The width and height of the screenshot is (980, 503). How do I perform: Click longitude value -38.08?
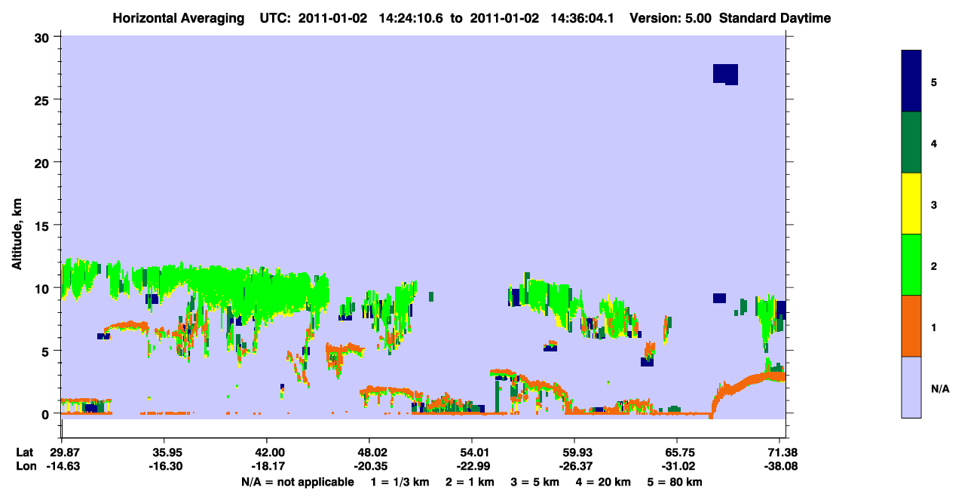779,467
